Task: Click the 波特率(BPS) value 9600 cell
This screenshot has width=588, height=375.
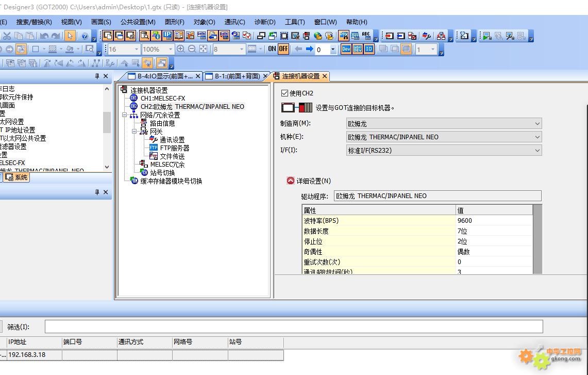Action: tap(494, 220)
